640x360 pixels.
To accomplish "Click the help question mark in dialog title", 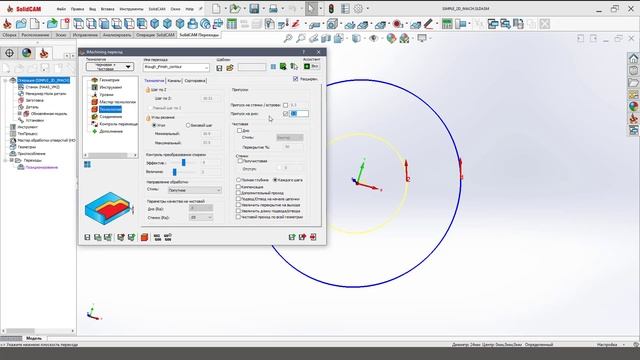I will pos(304,52).
